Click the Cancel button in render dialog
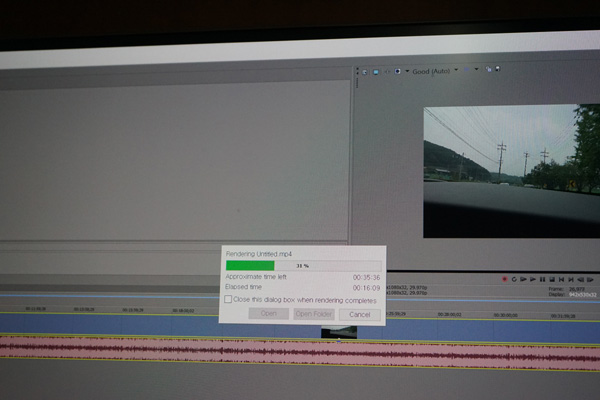600x400 pixels. pos(360,315)
